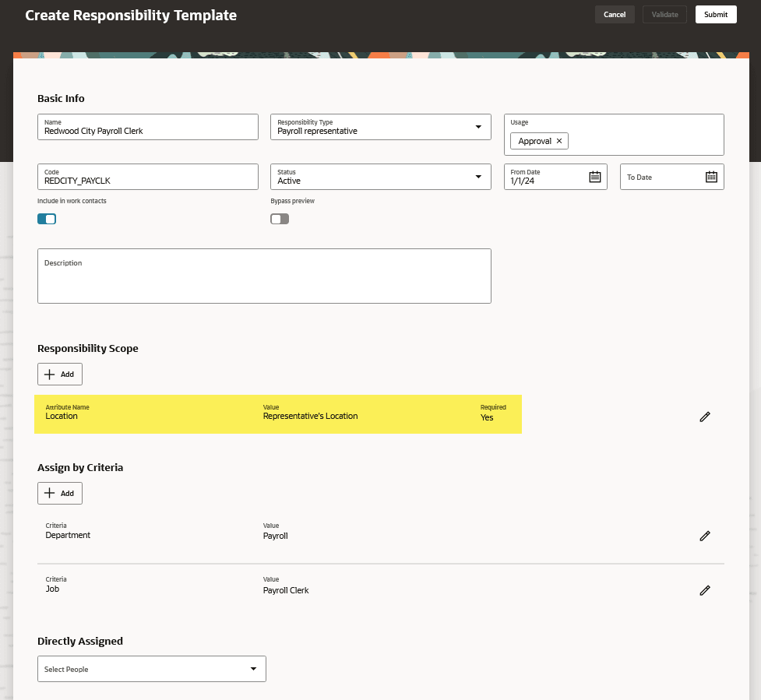761x700 pixels.
Task: Select the highlighted Location scope row
Action: click(x=277, y=414)
